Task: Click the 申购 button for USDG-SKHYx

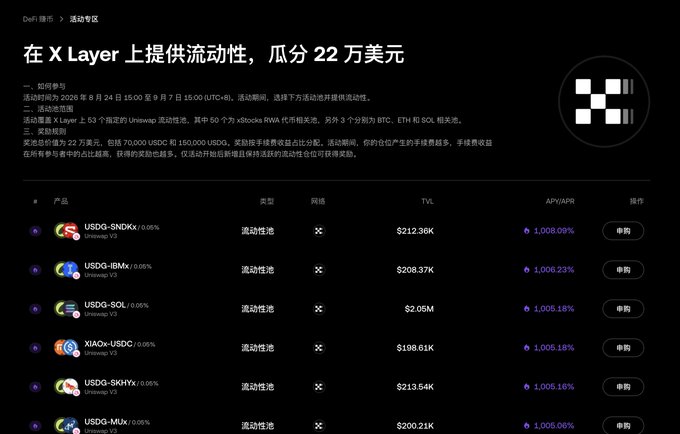Action: (623, 387)
